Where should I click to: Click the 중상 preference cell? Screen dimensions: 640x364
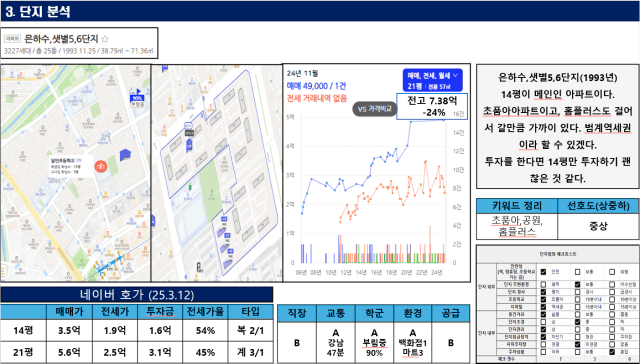[x=598, y=226]
